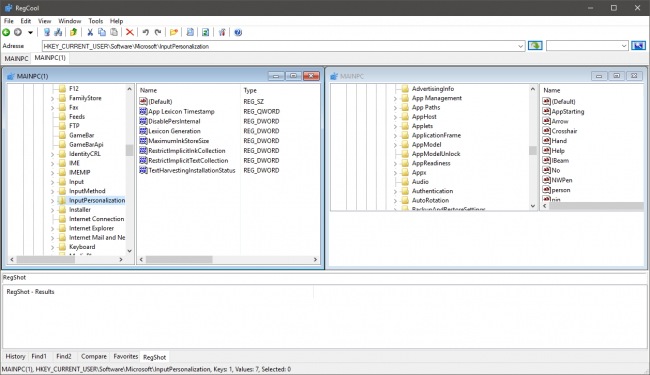The width and height of the screenshot is (650, 375).
Task: Click the red X Delete icon
Action: [130, 32]
